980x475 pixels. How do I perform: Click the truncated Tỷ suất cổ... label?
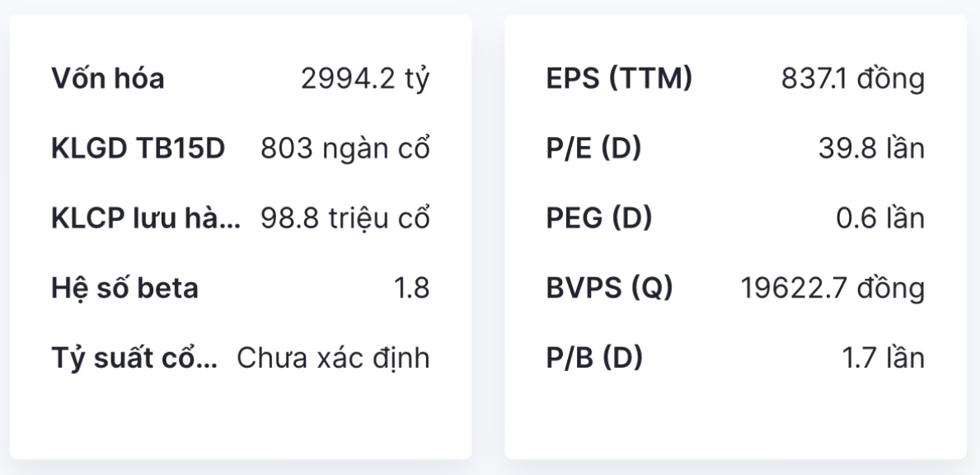point(134,359)
